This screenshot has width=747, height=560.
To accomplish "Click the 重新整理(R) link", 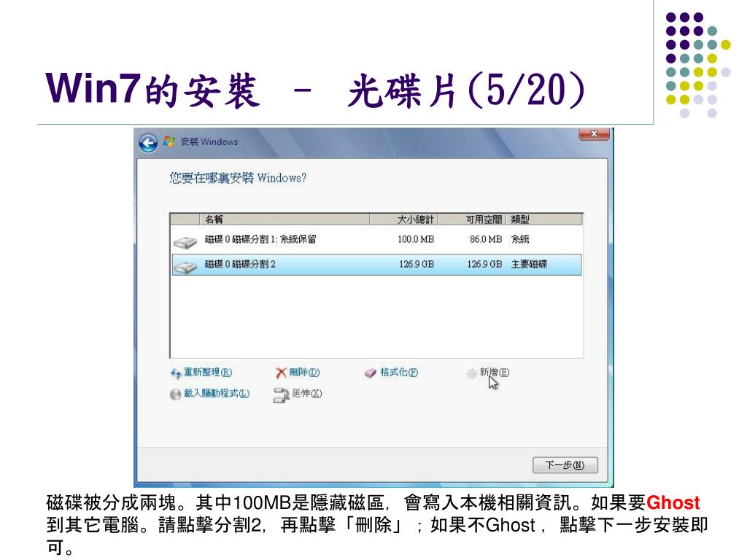I will (x=208, y=373).
